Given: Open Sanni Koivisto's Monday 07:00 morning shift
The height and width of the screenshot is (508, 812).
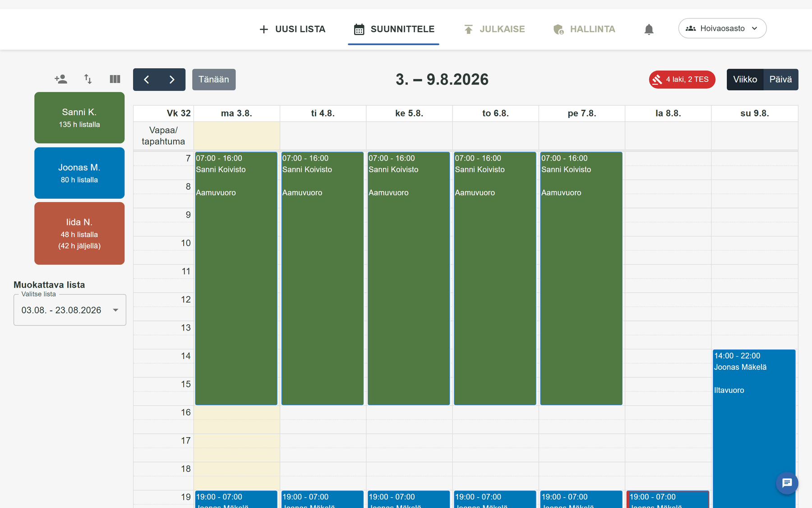Looking at the screenshot, I should coord(236,279).
